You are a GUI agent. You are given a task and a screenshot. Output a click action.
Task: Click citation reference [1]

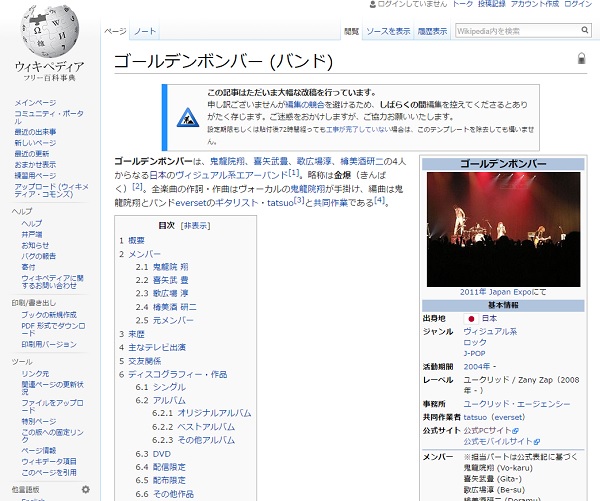click(x=294, y=173)
